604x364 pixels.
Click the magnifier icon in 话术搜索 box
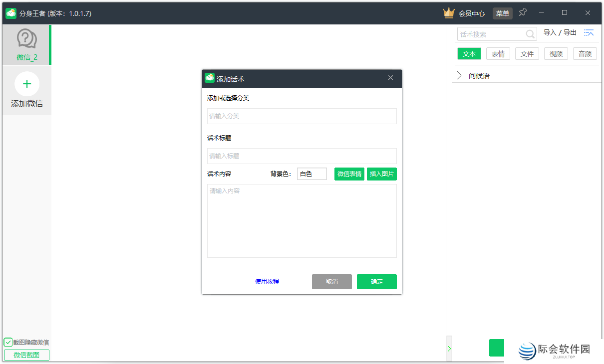tap(529, 34)
